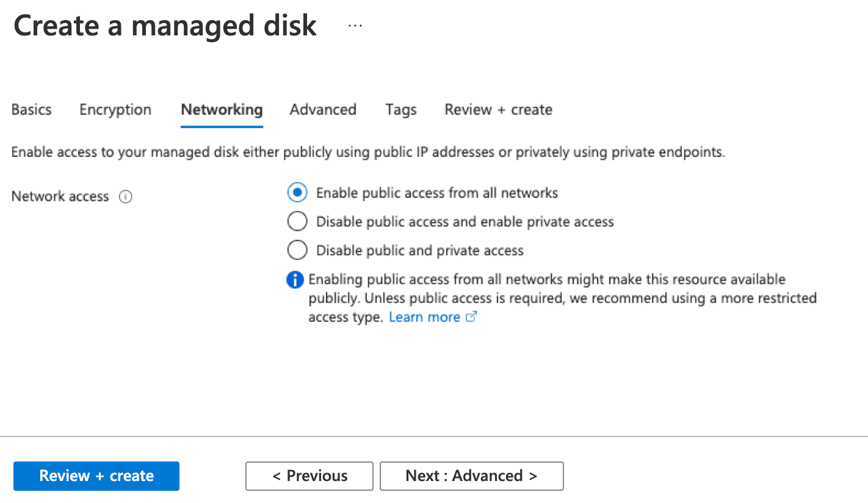
Task: Click the info icon next to Network access
Action: [125, 197]
